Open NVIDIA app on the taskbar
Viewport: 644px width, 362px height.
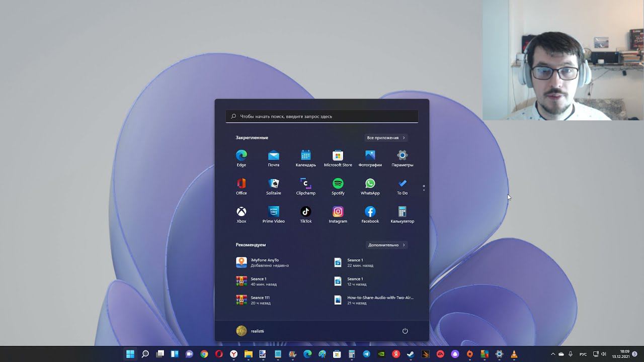381,354
